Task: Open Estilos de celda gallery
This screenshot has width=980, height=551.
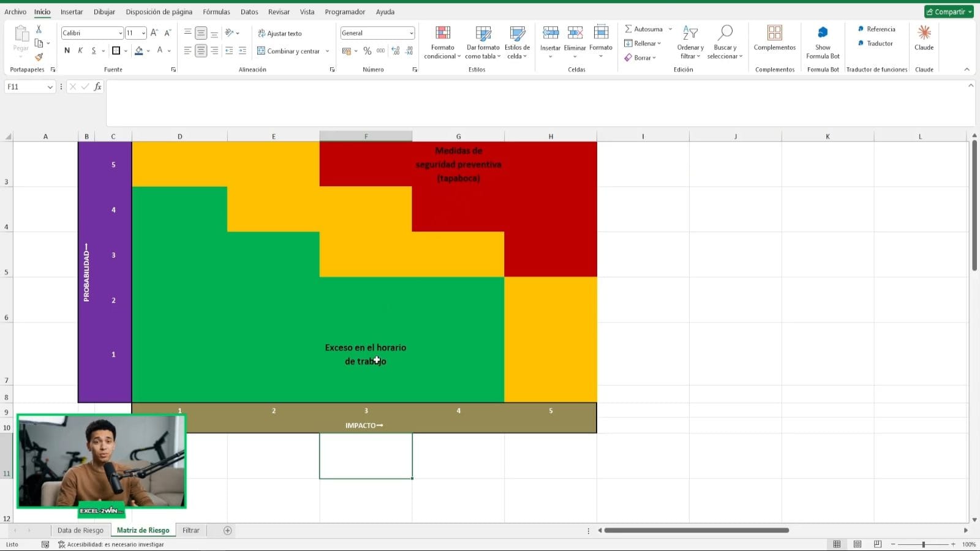Action: click(x=517, y=42)
